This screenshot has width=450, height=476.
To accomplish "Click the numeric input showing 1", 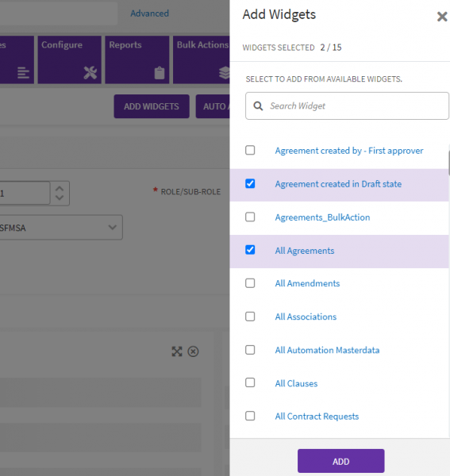I will click(x=25, y=193).
